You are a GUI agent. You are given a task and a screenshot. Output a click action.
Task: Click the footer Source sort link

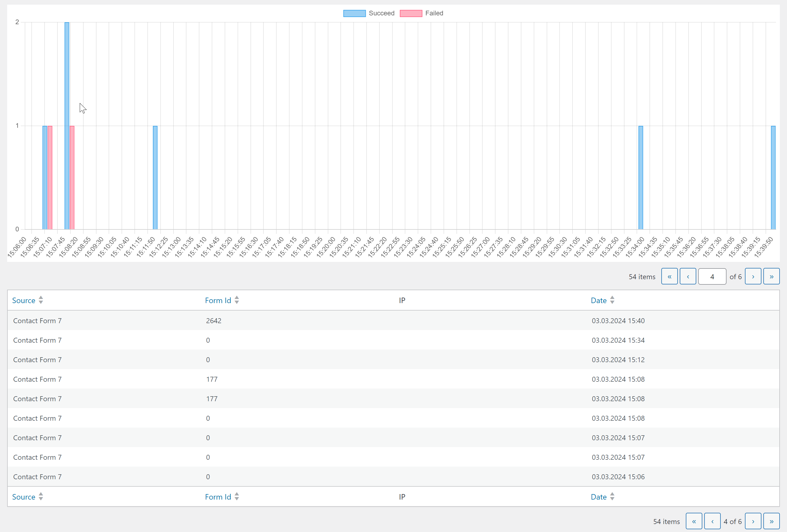(x=24, y=497)
